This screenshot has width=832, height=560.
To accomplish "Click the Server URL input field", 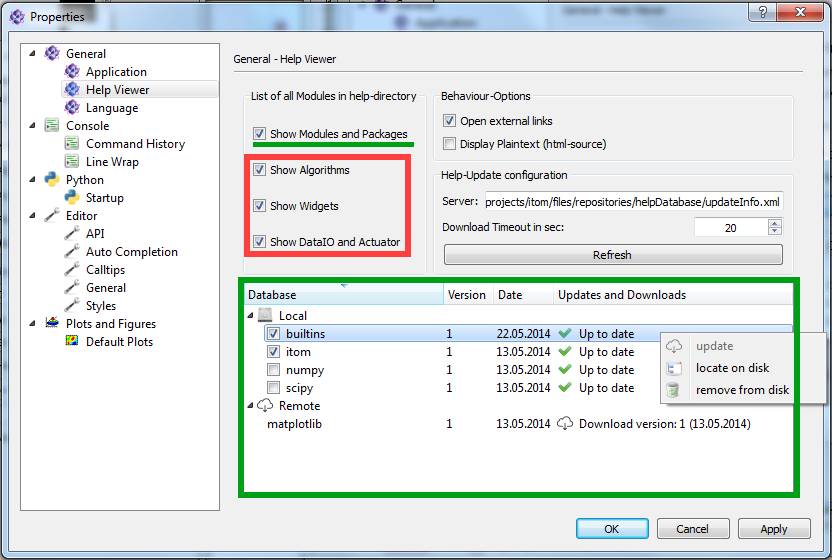I will click(x=633, y=202).
